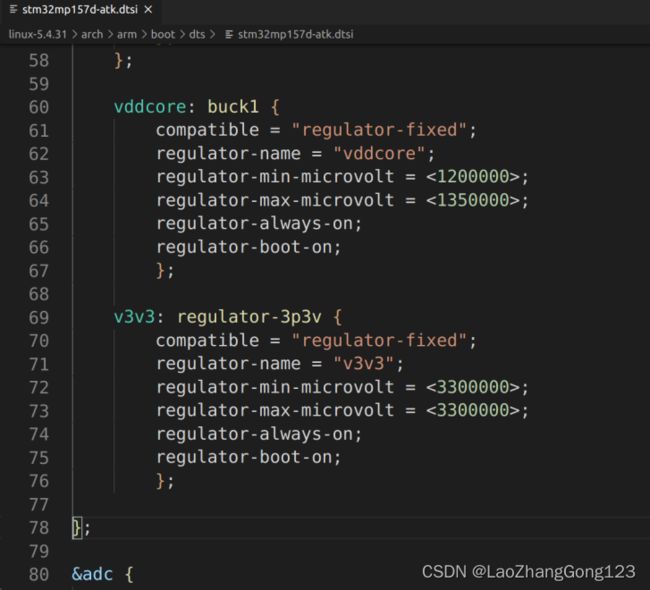Close the stm32mp157d-atk.dtsi tab
This screenshot has height=590, width=650.
(x=148, y=10)
